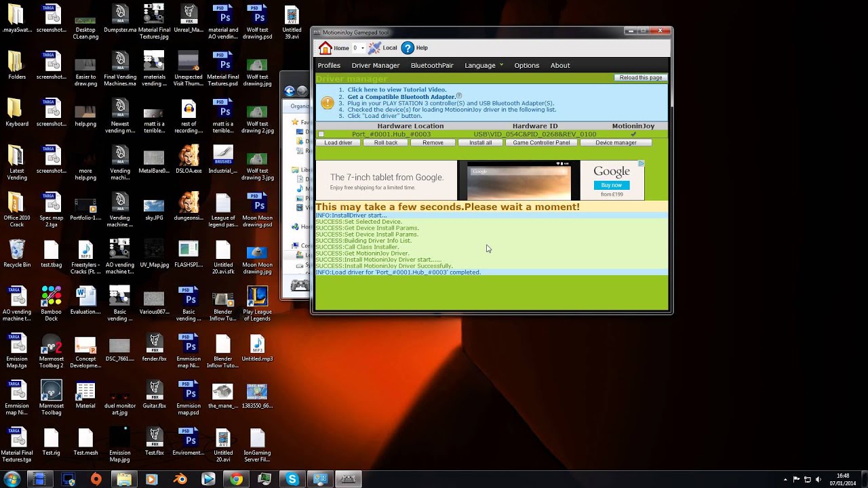Click the tablet image in the ad
868x488 pixels.
(519, 180)
